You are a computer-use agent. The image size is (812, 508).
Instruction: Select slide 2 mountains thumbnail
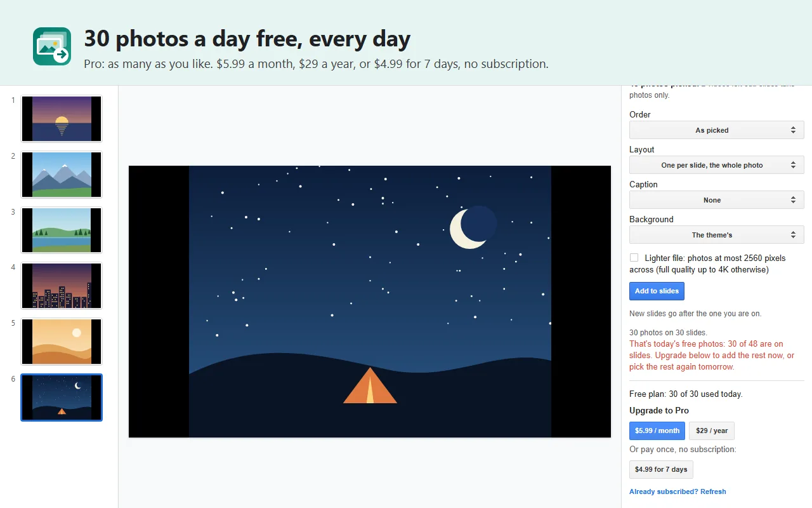(62, 175)
